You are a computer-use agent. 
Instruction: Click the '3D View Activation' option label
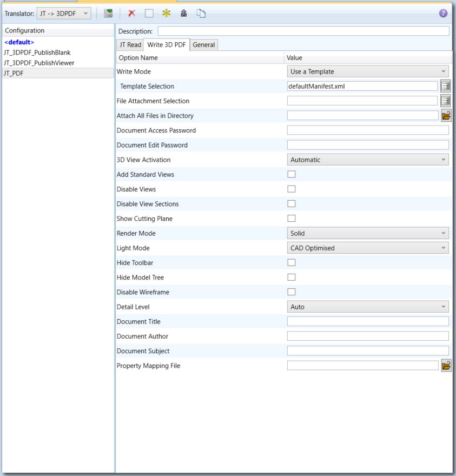point(143,160)
